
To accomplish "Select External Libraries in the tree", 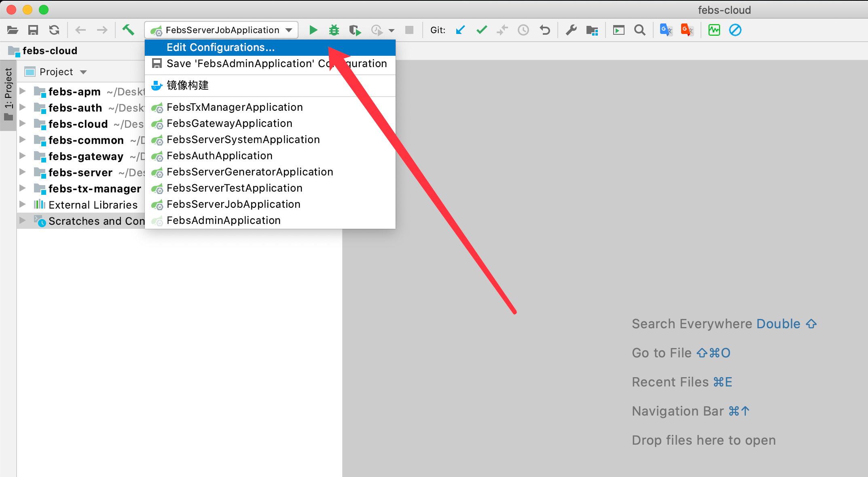I will [93, 205].
